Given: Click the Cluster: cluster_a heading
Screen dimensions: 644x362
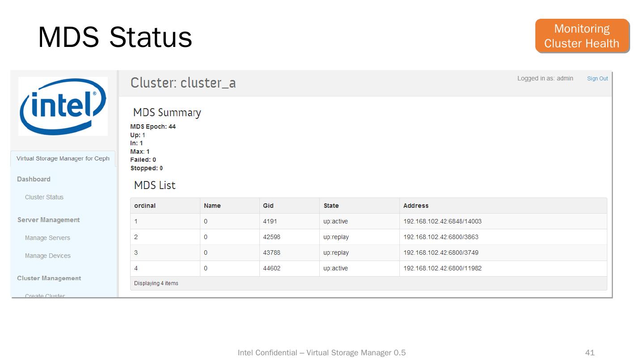Looking at the screenshot, I should pos(183,83).
